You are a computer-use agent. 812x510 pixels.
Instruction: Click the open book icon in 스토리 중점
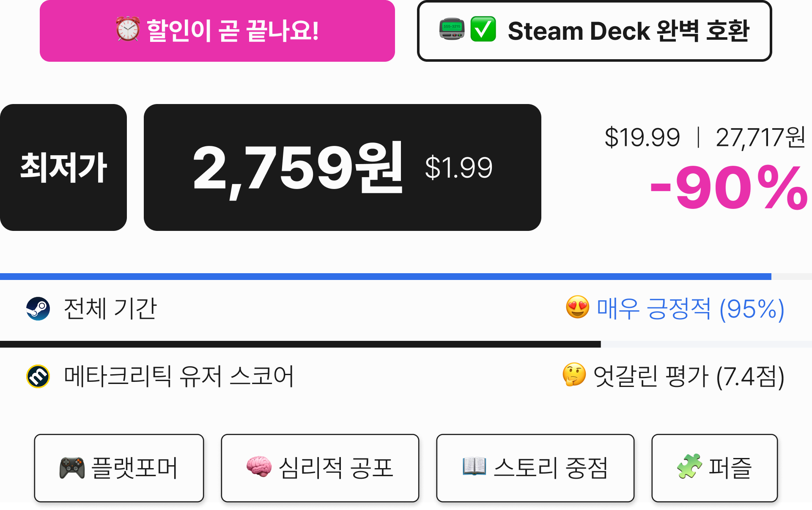click(474, 466)
